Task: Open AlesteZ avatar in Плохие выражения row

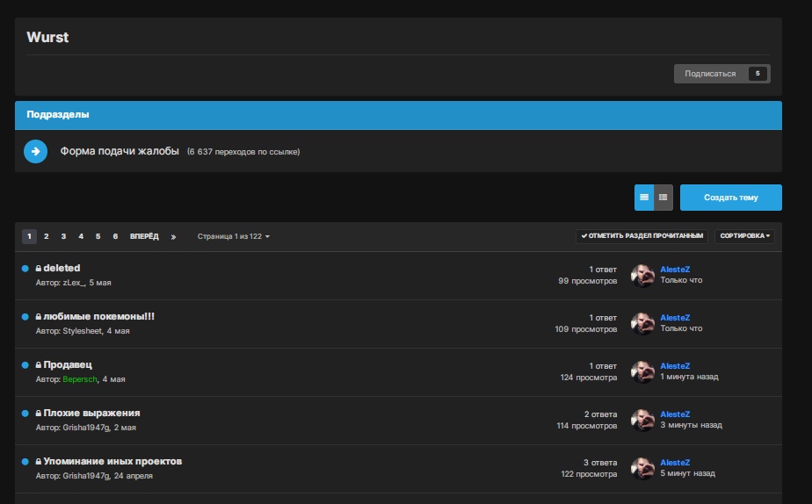Action: point(643,420)
